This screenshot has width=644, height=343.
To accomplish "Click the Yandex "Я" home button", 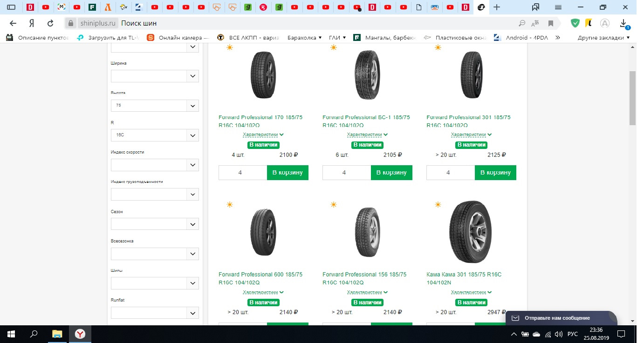I will (31, 23).
